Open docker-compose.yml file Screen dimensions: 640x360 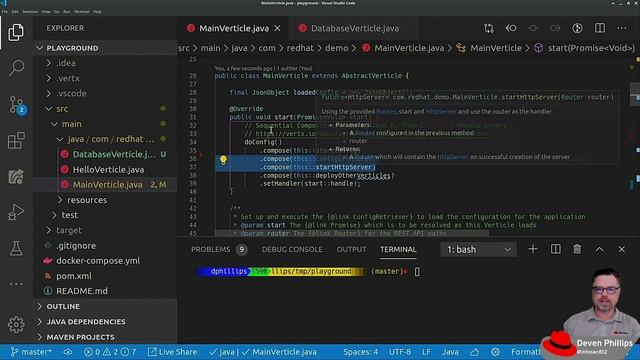point(98,261)
